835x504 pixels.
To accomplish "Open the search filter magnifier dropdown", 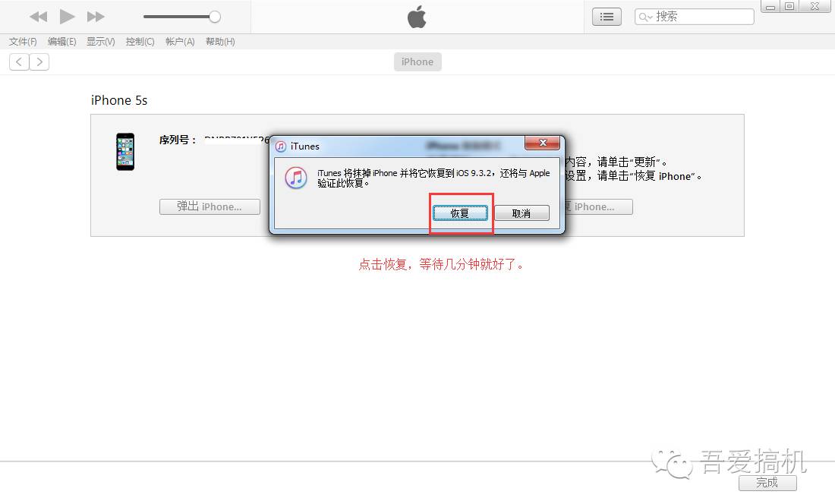I will [644, 16].
